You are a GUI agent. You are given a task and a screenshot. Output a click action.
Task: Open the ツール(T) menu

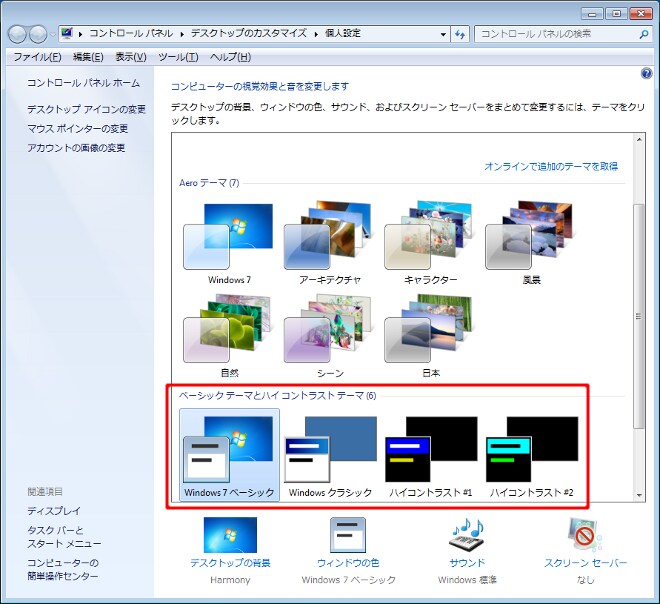tap(178, 57)
